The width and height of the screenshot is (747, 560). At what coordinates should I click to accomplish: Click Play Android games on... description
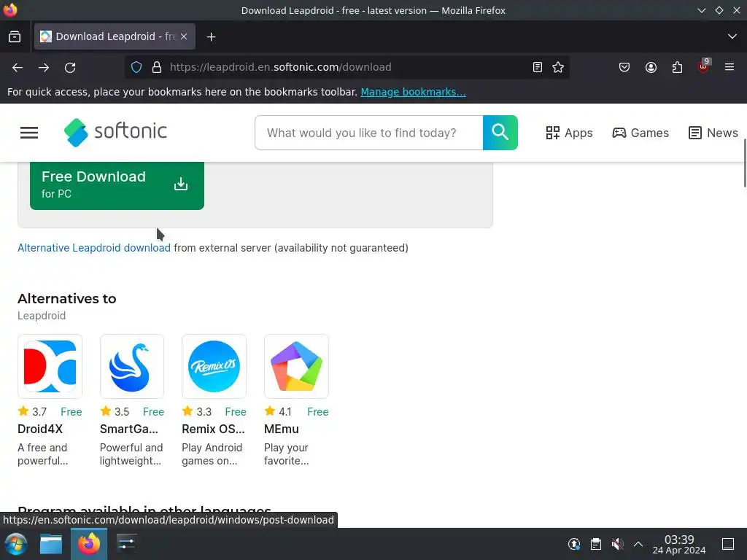point(212,454)
